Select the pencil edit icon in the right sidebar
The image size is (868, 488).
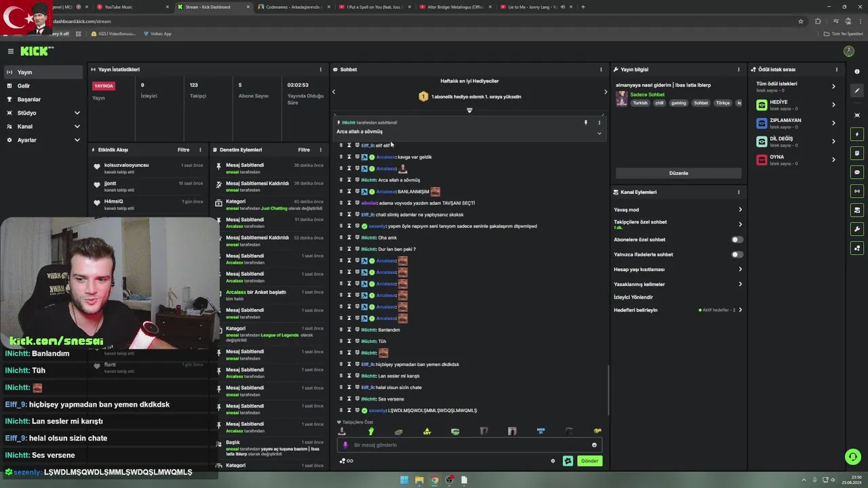point(857,91)
